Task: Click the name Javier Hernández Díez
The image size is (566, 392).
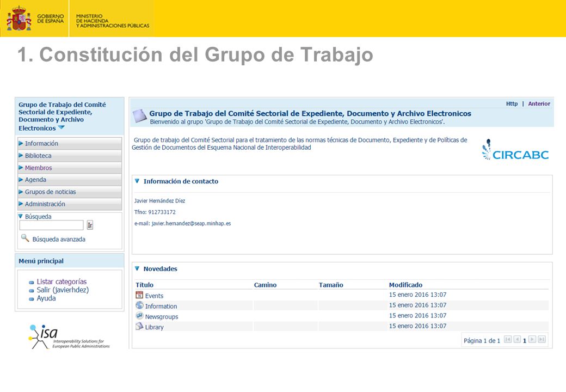Action: click(159, 201)
